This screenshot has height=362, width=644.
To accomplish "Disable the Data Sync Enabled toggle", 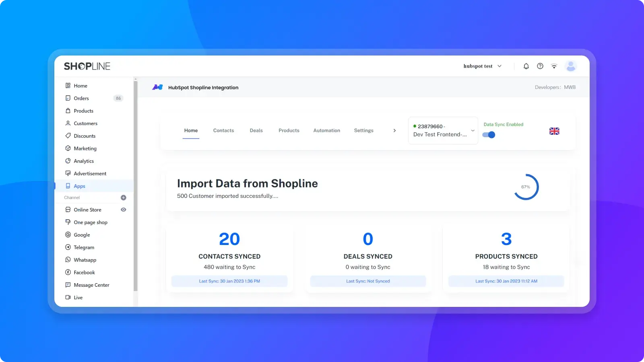I will (489, 135).
